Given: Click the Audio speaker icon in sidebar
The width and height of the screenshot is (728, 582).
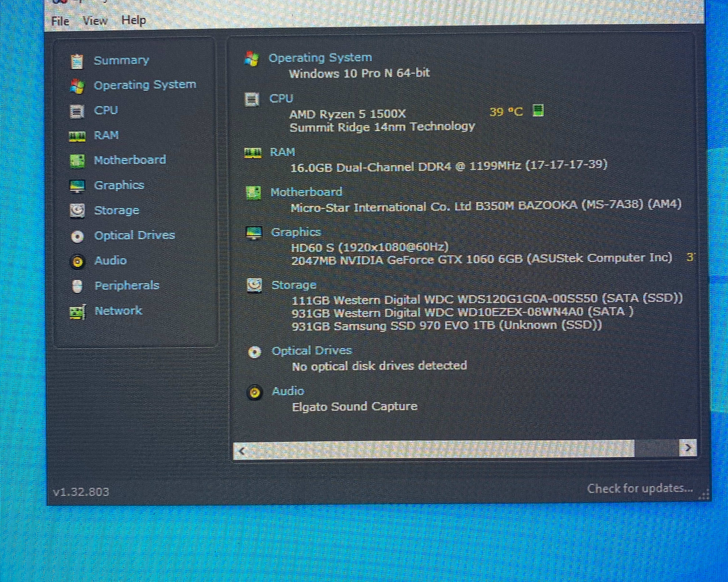Looking at the screenshot, I should click(77, 261).
